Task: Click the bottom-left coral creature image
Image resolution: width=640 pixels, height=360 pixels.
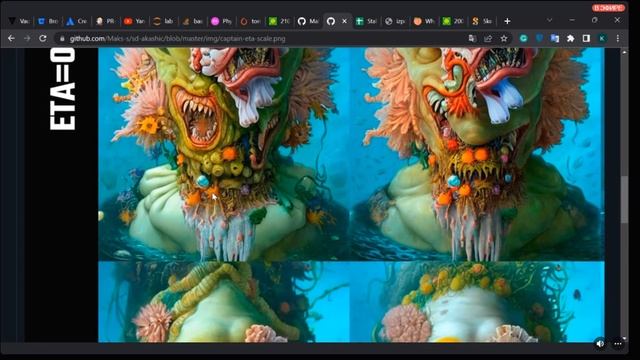Action: (x=223, y=302)
